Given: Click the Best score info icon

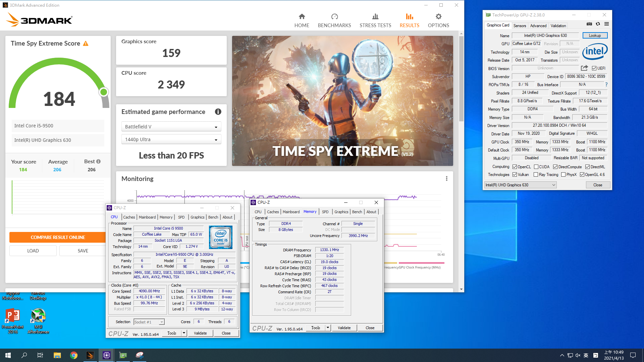Looking at the screenshot, I should coord(98,162).
